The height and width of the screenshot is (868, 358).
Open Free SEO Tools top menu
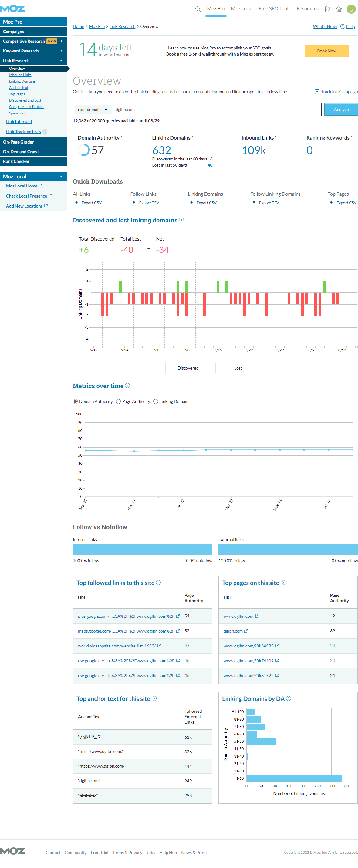(274, 9)
